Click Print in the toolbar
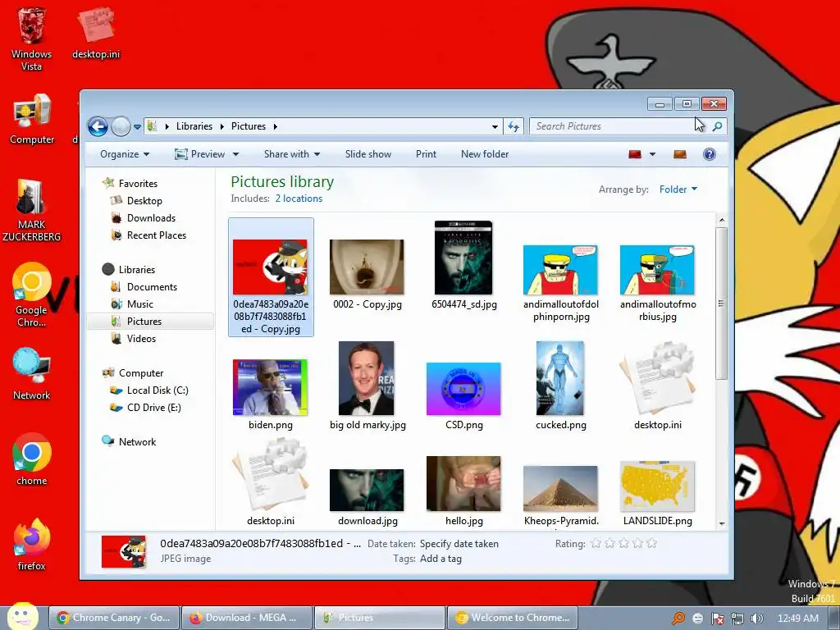 426,154
